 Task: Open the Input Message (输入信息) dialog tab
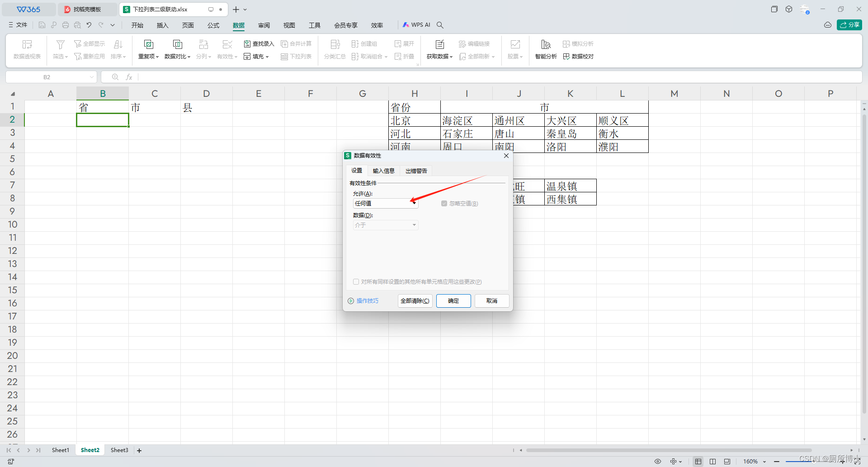(384, 171)
